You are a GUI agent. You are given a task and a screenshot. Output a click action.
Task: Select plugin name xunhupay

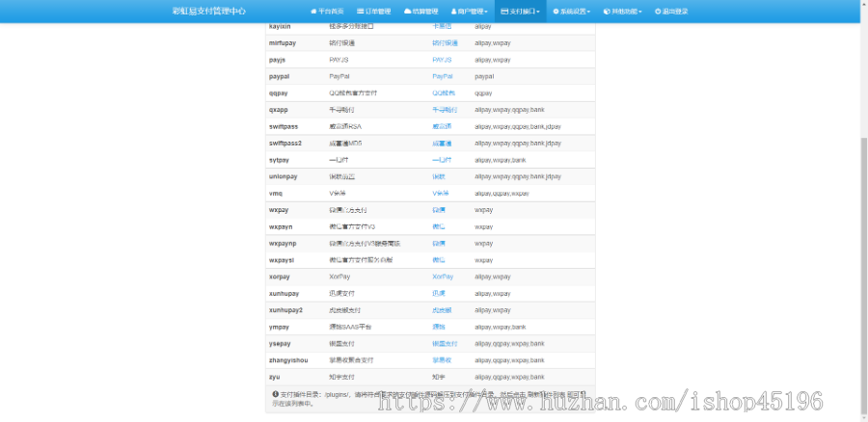click(x=284, y=293)
